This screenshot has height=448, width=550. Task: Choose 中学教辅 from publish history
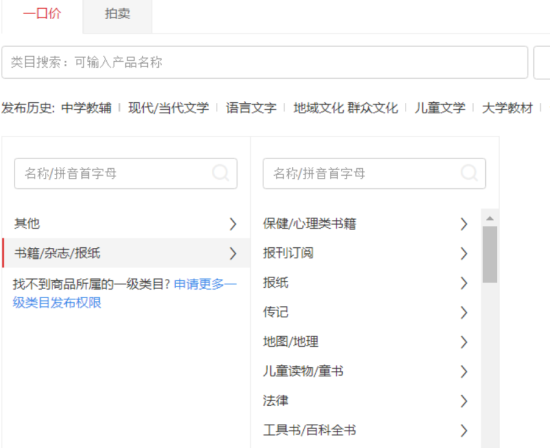tap(86, 108)
